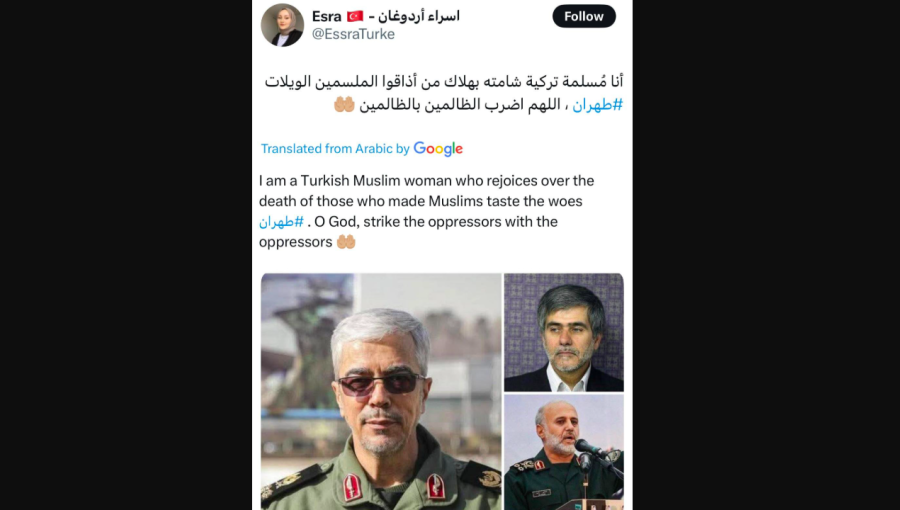This screenshot has width=900, height=510.
Task: Open large photo of man in sunglasses
Action: click(381, 391)
